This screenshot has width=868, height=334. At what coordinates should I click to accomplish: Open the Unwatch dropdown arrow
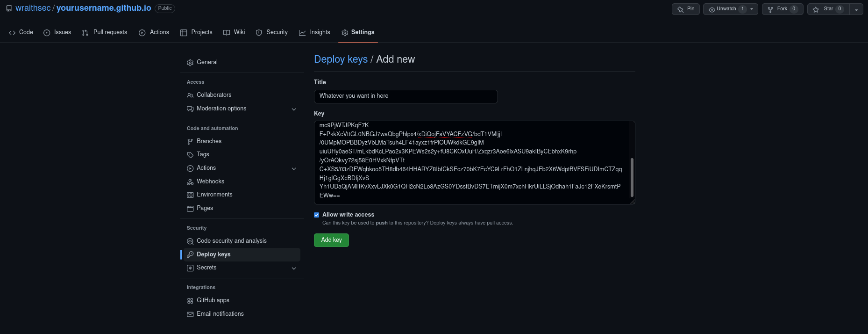click(x=752, y=9)
